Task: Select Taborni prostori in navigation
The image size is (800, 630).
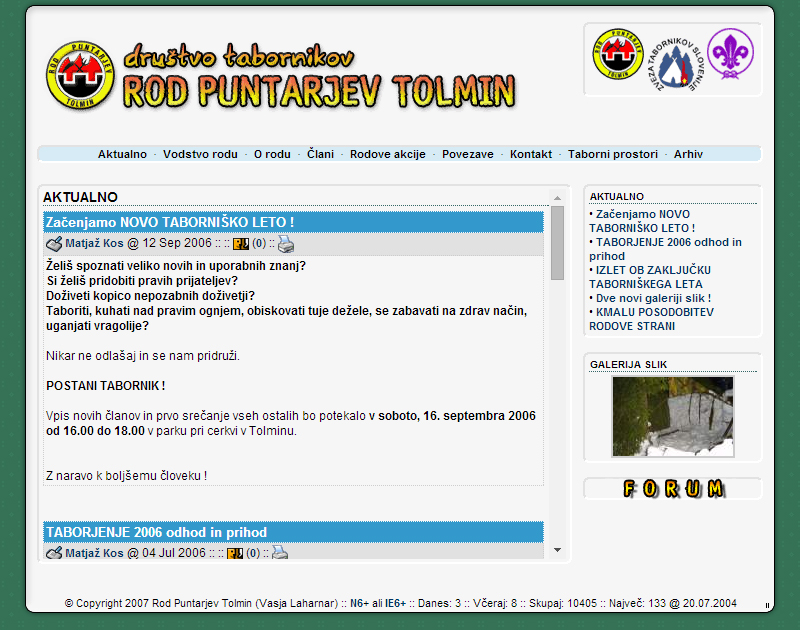Action: click(x=613, y=154)
